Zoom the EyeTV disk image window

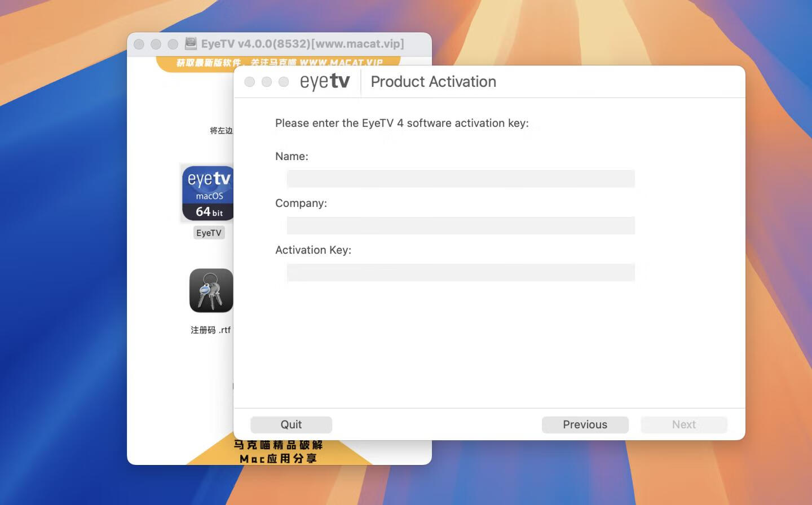pyautogui.click(x=173, y=44)
